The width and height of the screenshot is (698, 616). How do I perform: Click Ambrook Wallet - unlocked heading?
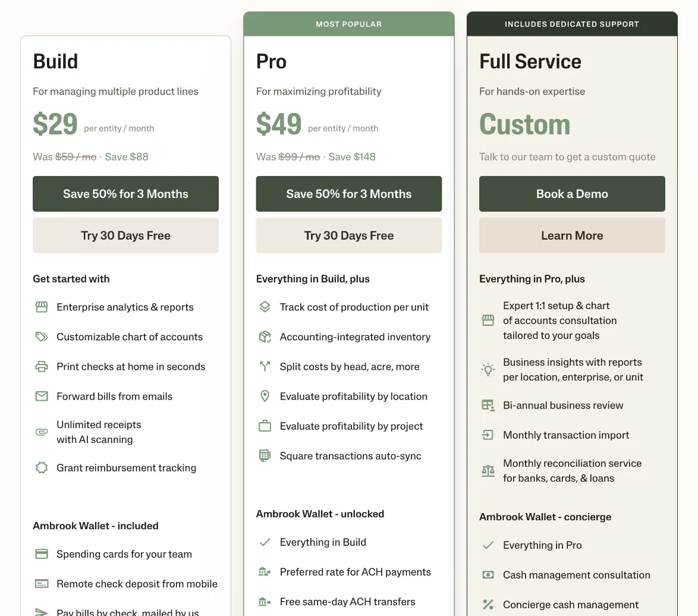tap(320, 514)
